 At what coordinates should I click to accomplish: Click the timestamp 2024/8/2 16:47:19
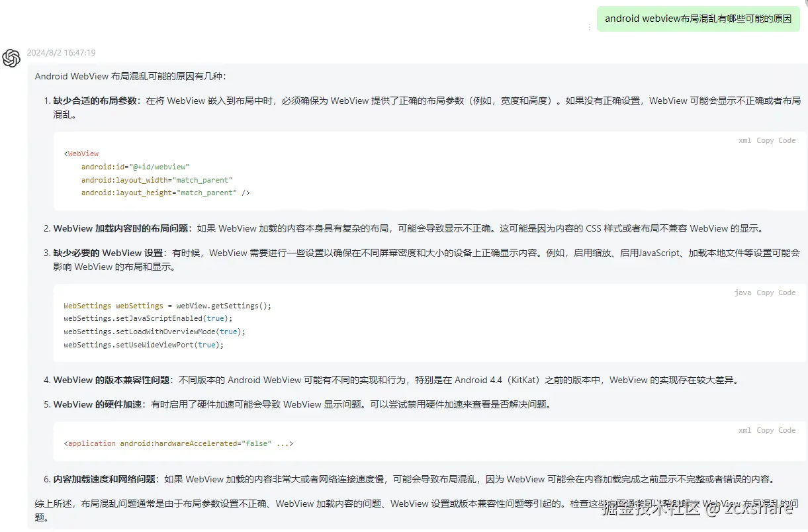point(62,52)
